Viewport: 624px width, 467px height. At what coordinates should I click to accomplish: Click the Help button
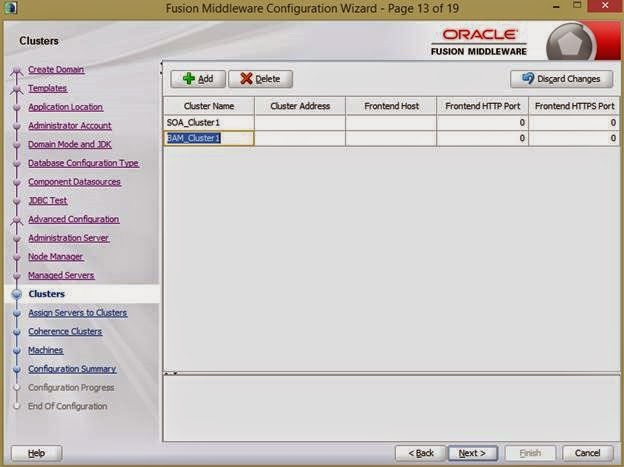37,453
